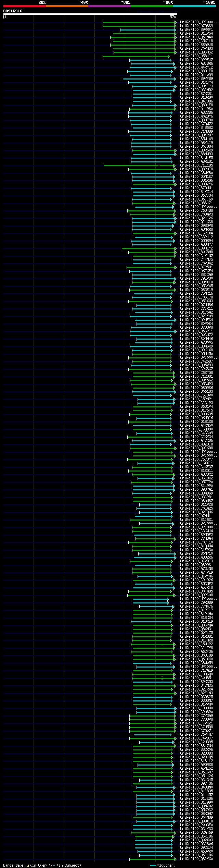Select label UniRef100_A4CX86

click(196, 441)
